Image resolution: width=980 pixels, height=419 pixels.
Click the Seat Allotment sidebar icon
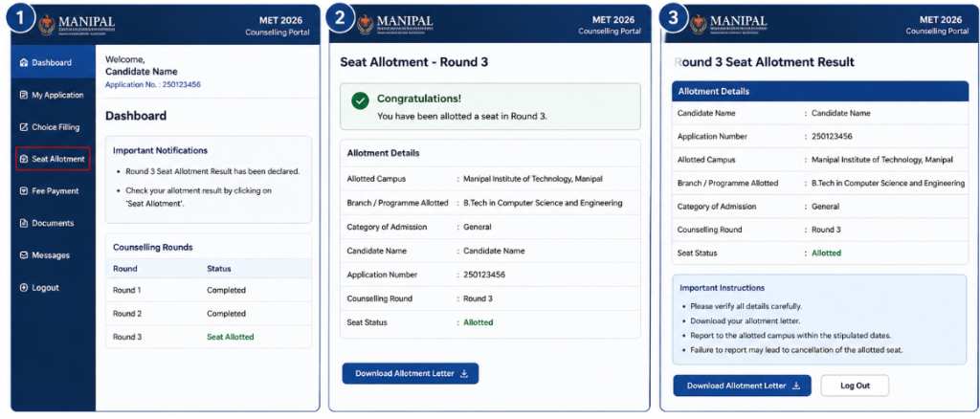[x=24, y=159]
